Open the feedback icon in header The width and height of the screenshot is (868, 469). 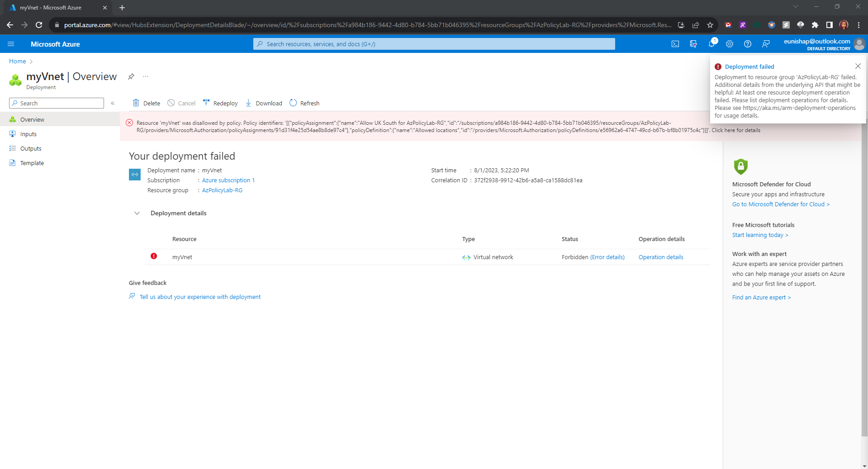pos(766,44)
